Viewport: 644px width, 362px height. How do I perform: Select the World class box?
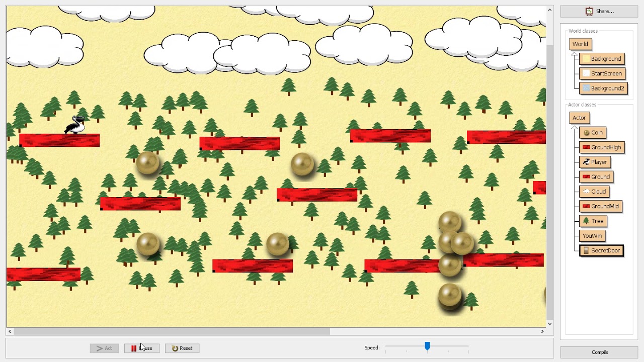[x=580, y=44]
